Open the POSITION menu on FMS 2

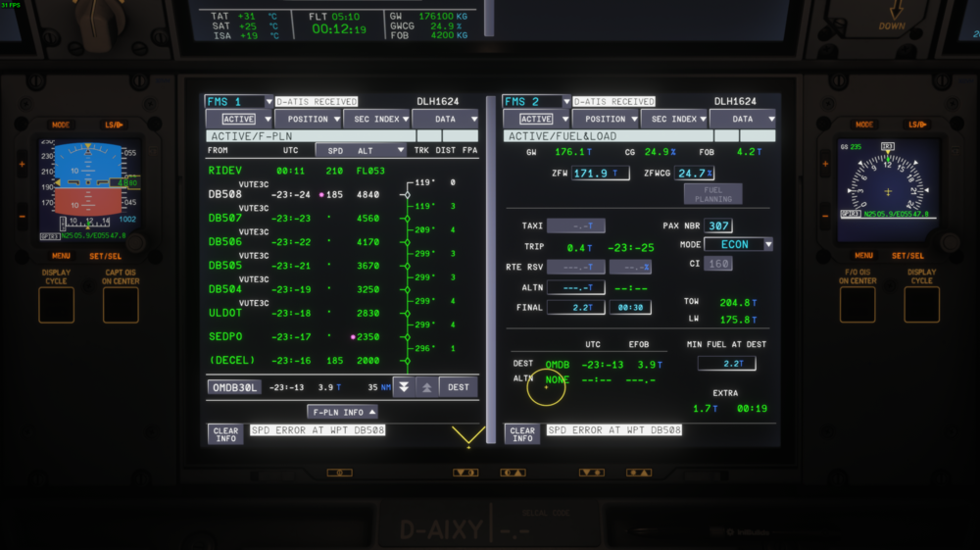(x=605, y=119)
